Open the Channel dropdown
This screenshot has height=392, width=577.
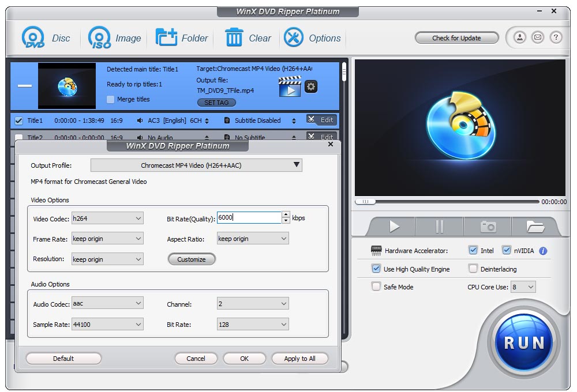point(253,303)
